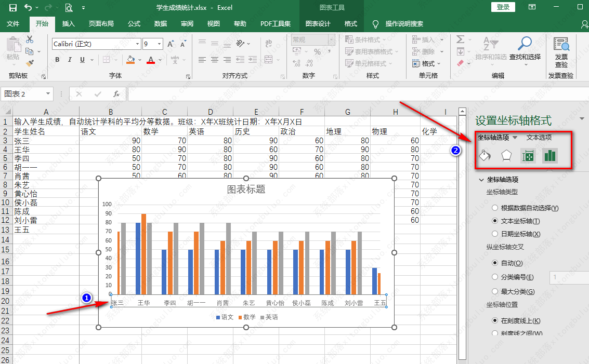The image size is (589, 364).
Task: Click the Sign in button
Action: coord(503,7)
